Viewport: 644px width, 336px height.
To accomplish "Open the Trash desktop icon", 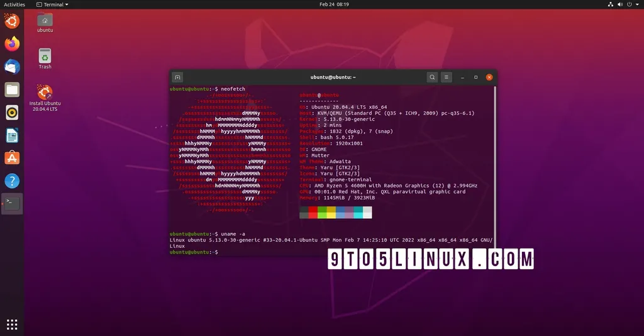I will coord(45,58).
